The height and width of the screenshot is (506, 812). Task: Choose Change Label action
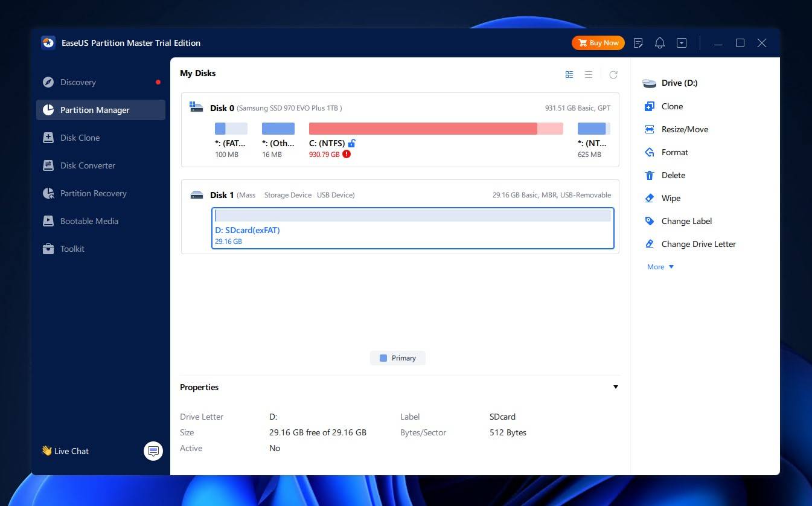(686, 221)
